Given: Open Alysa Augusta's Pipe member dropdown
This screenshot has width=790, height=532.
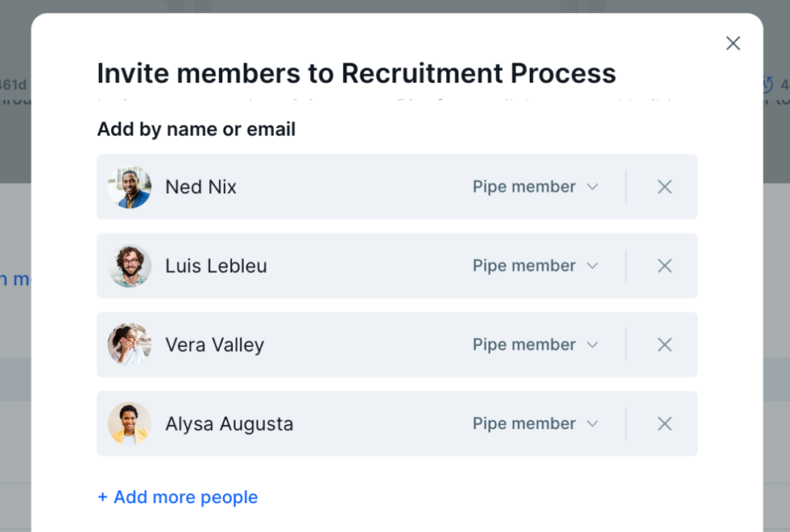Looking at the screenshot, I should [x=535, y=423].
